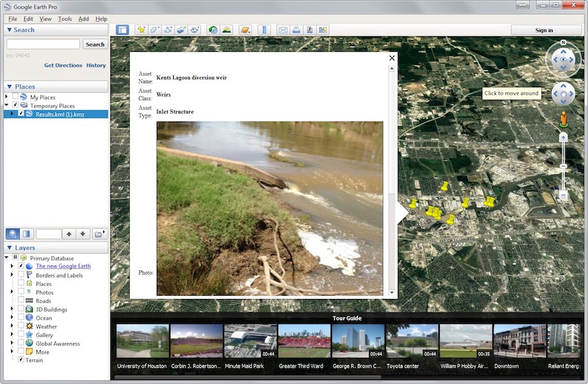Screen dimensions: 588x384
Task: Collapse the Places panel header
Action: tap(9, 86)
